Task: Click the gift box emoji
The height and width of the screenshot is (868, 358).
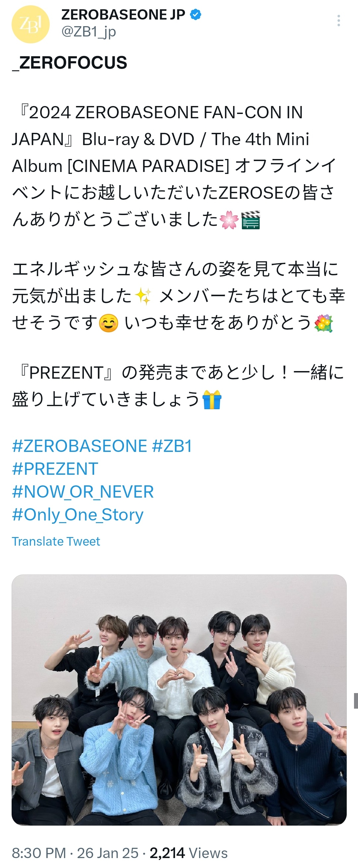Action: (x=212, y=400)
